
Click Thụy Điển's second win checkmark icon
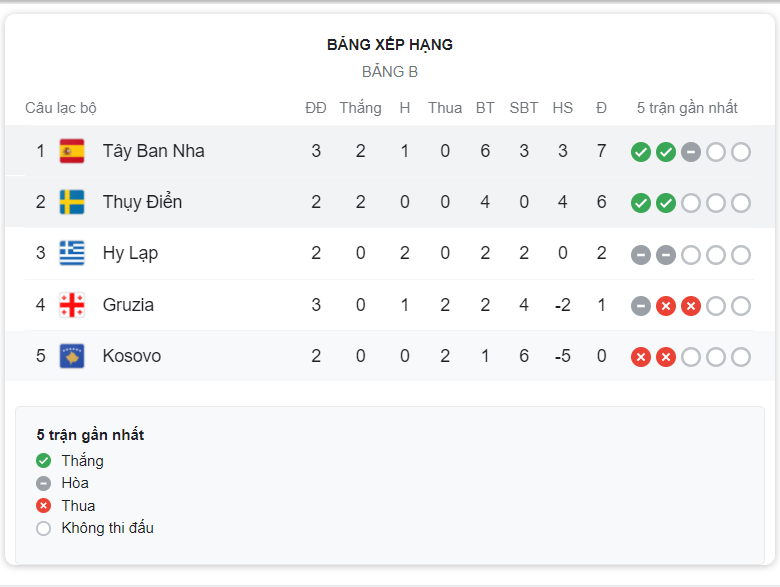point(666,203)
